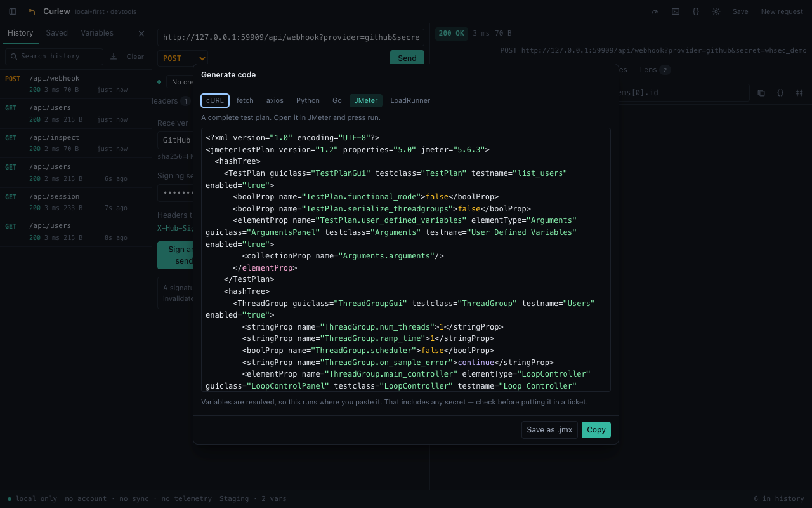The height and width of the screenshot is (508, 812).
Task: Click the POST request line in response pane
Action: click(653, 50)
